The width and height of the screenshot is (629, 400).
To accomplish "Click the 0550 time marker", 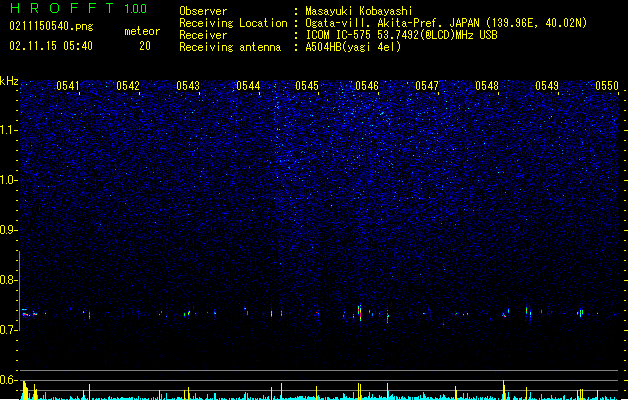I will point(607,85).
